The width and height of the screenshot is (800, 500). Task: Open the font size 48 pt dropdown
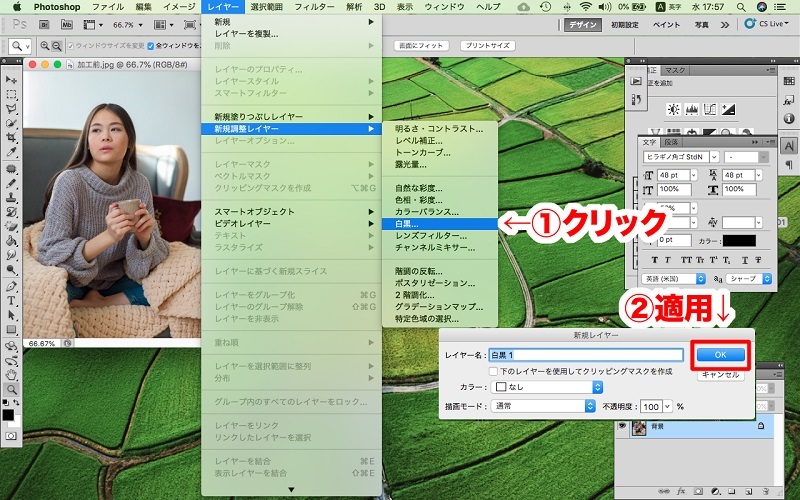[x=693, y=175]
